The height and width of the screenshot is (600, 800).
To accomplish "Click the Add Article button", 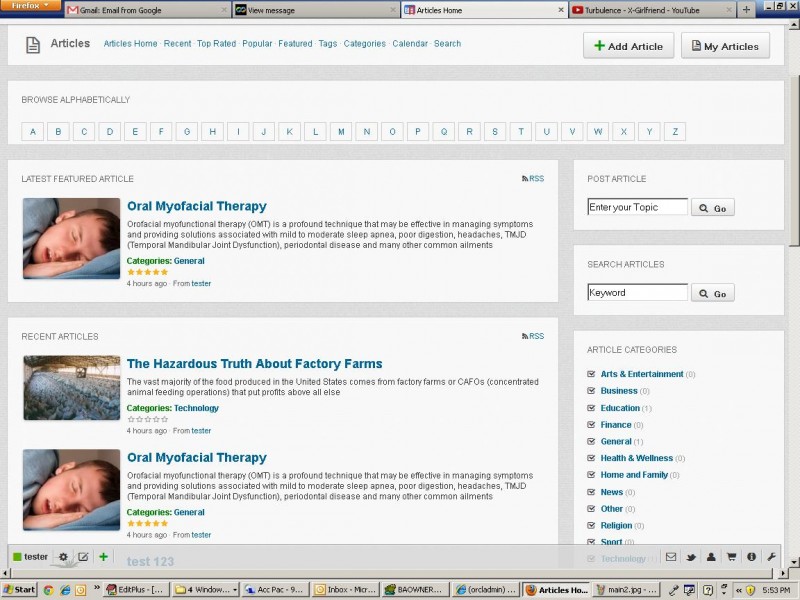I will pyautogui.click(x=629, y=46).
